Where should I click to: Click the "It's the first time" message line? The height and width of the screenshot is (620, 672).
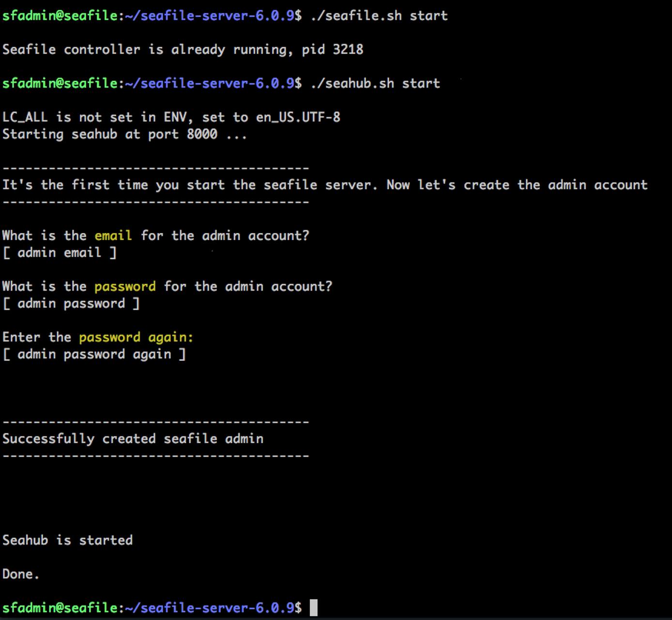point(324,185)
